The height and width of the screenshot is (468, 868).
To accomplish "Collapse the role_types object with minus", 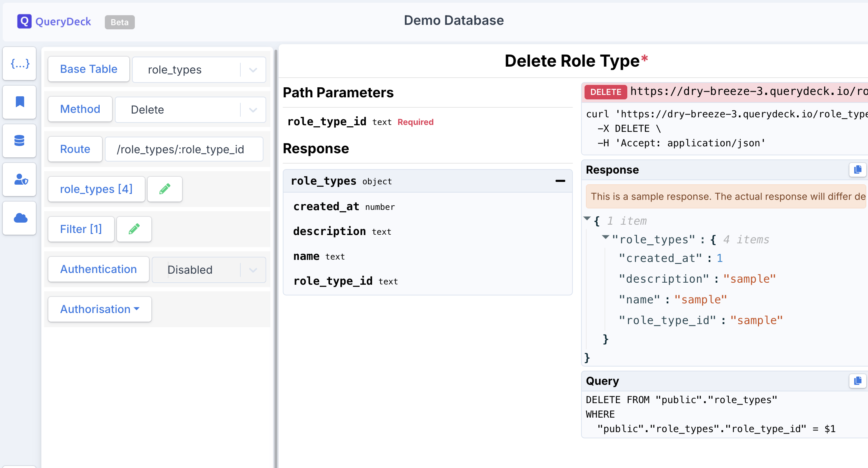I will (560, 181).
